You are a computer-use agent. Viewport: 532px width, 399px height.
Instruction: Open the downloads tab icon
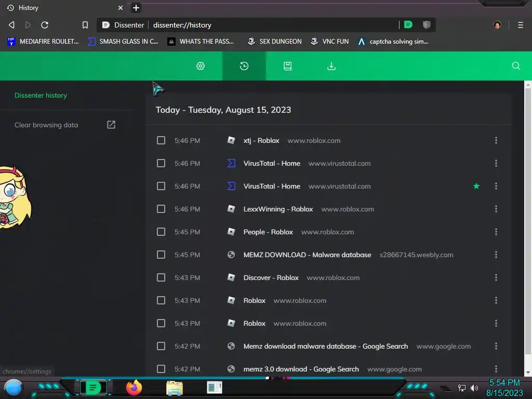click(331, 66)
